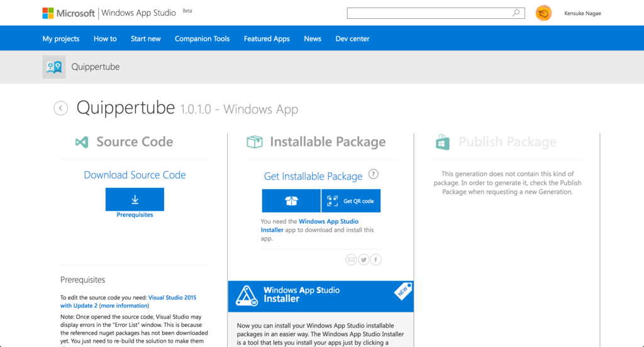Download source code with arrow button
The height and width of the screenshot is (347, 644).
tap(135, 199)
